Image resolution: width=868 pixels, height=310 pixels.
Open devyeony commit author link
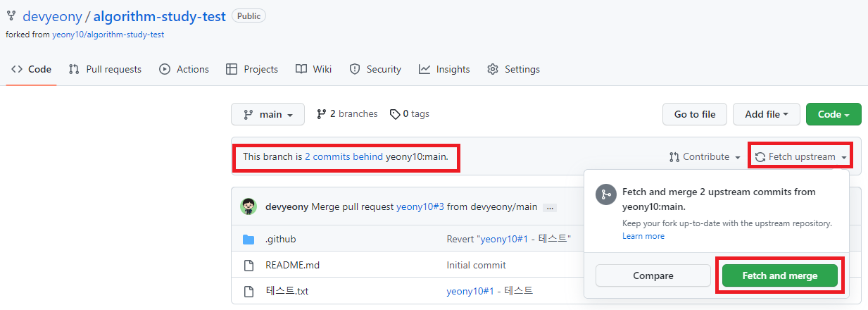(287, 206)
